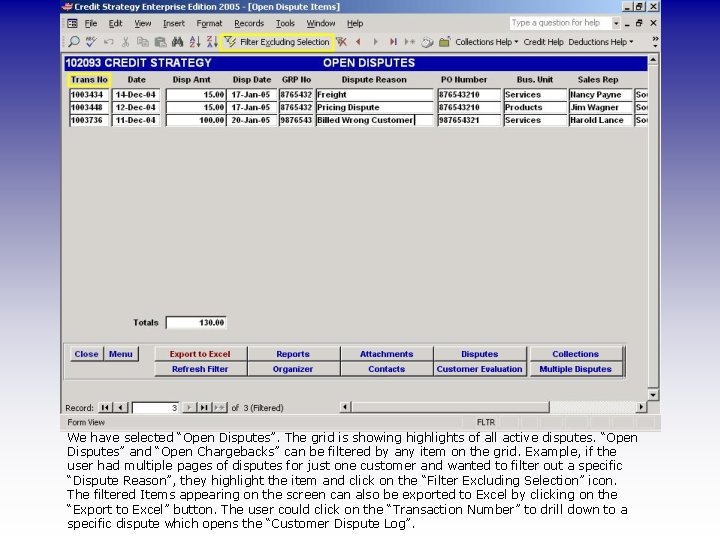Screen dimensions: 720x540
Task: Click the toolbar icon left of the folder
Action: (x=428, y=42)
